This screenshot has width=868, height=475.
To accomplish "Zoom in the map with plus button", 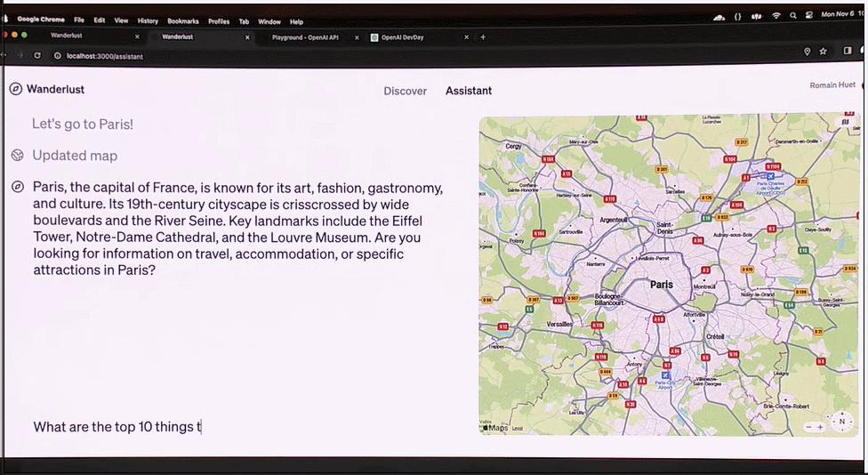I will (x=820, y=428).
